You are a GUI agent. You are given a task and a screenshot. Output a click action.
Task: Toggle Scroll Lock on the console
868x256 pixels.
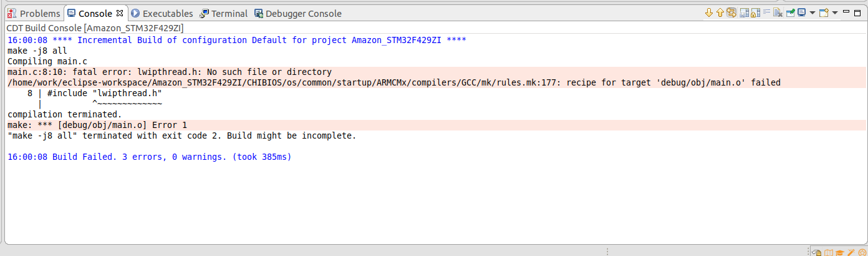(x=755, y=13)
